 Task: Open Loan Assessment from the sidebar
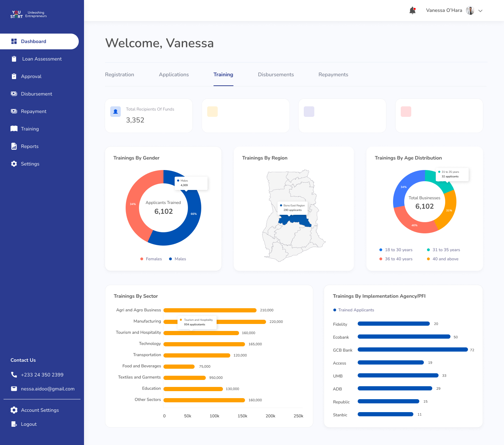[42, 59]
